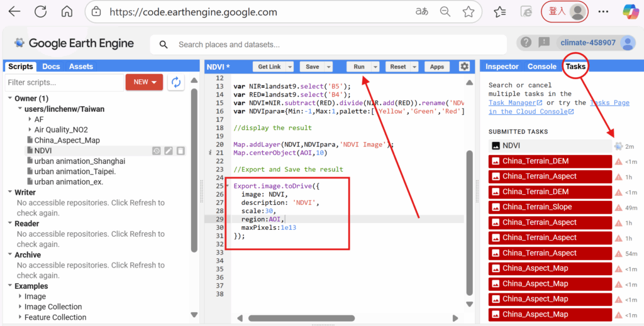This screenshot has height=326, width=644.
Task: Open the Earth Engine help question-mark icon
Action: [x=526, y=42]
